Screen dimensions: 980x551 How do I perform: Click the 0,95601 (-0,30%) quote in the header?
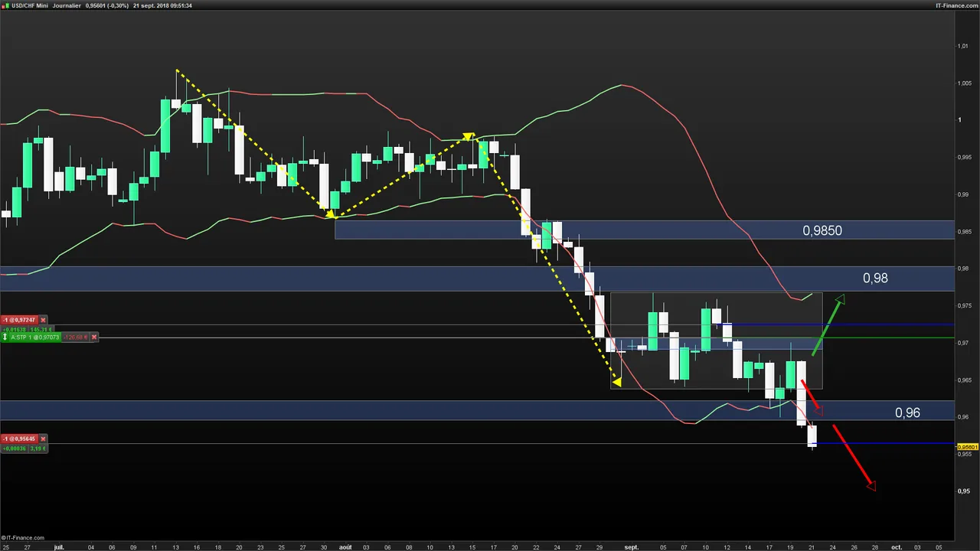coord(107,6)
